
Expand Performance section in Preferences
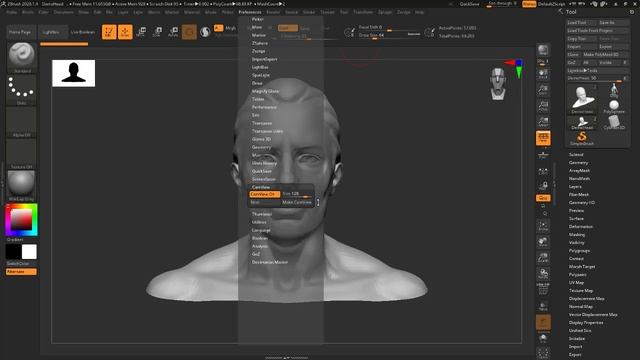[264, 107]
